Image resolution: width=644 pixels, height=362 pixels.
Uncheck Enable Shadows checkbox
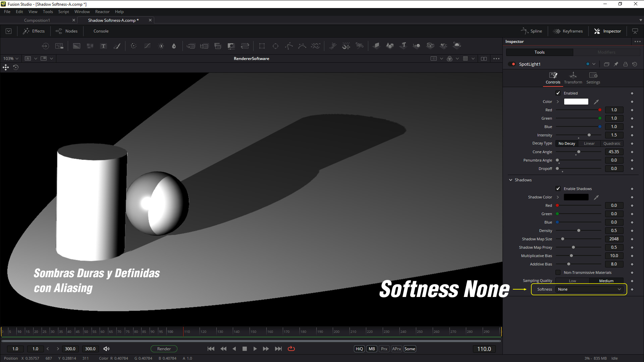click(558, 189)
